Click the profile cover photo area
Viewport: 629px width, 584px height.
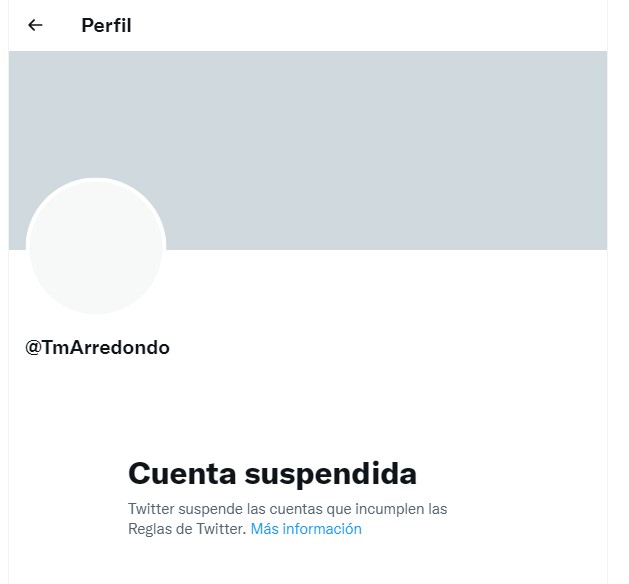(308, 150)
